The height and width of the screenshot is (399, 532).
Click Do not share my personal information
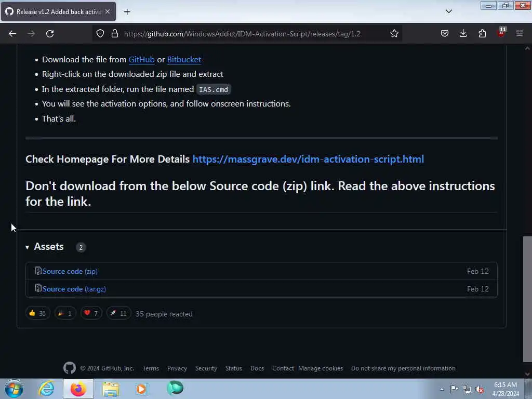(403, 368)
